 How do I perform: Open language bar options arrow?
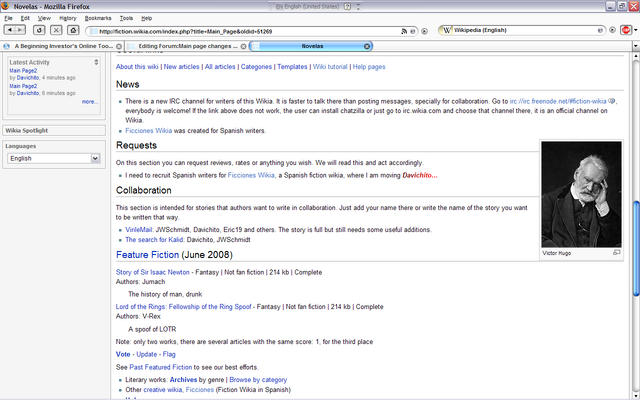pyautogui.click(x=358, y=7)
